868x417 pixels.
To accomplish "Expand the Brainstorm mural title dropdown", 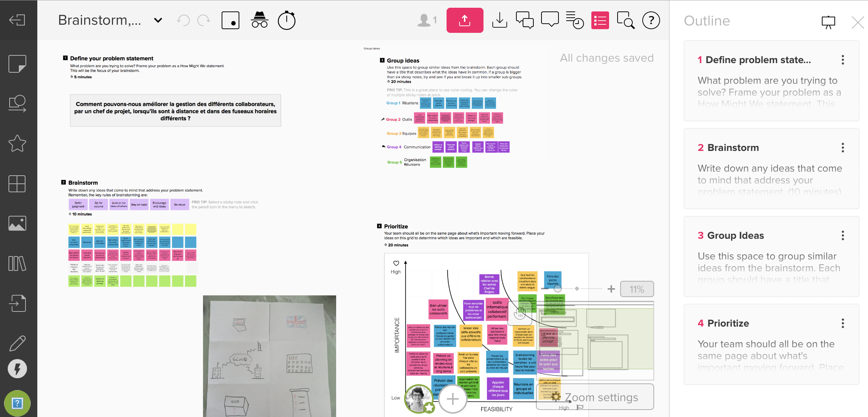I will point(158,20).
